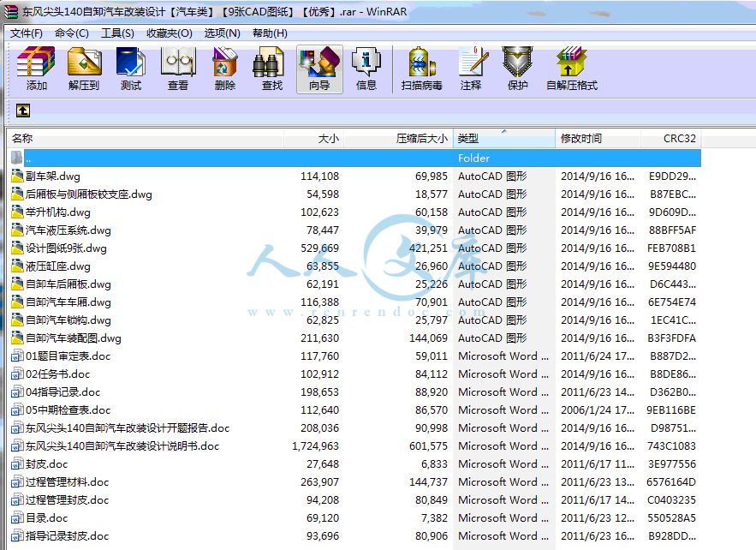Click the icon of 过程管理材料.doc
756x550 pixels.
click(17, 481)
